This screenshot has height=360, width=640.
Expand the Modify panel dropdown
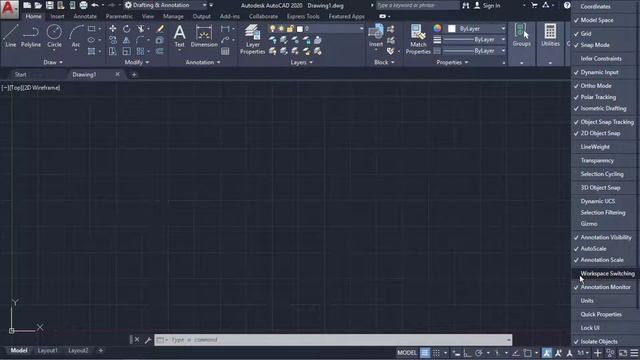pyautogui.click(x=137, y=62)
